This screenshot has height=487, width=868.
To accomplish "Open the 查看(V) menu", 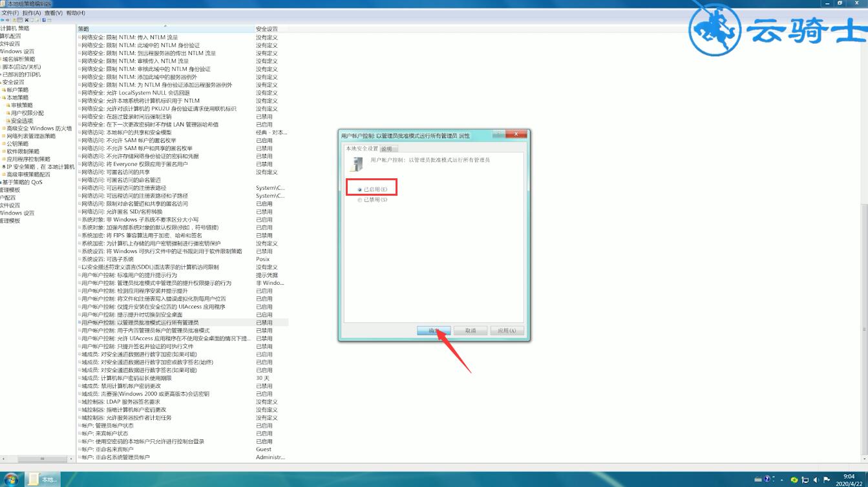I will pos(53,13).
